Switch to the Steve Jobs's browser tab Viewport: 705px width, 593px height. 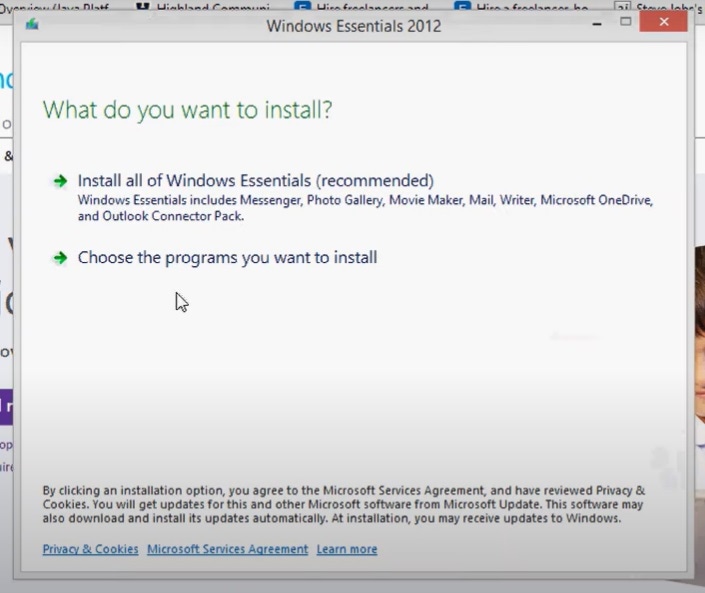(659, 6)
